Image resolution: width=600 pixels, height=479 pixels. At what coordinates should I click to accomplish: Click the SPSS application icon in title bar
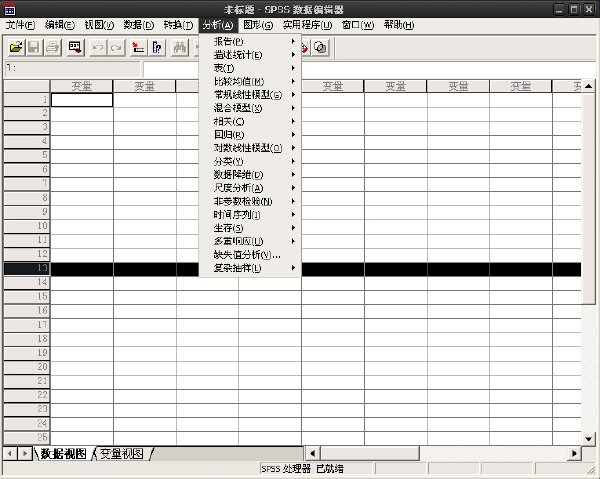click(10, 10)
